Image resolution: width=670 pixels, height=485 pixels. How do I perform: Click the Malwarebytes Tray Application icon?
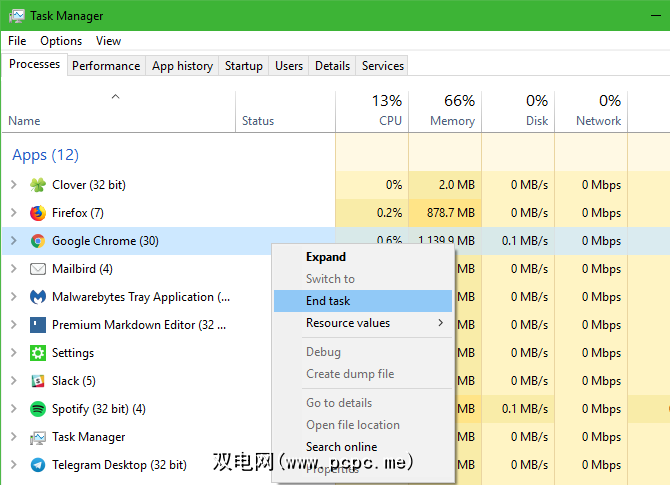pyautogui.click(x=38, y=297)
